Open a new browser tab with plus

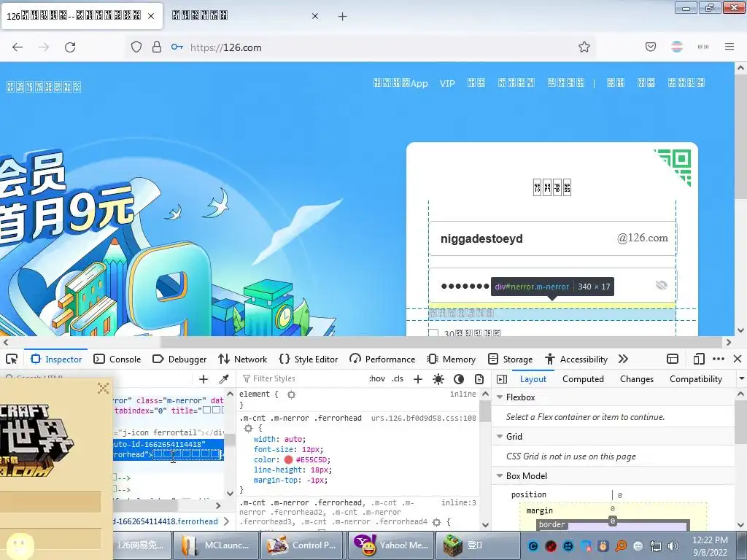(x=343, y=17)
